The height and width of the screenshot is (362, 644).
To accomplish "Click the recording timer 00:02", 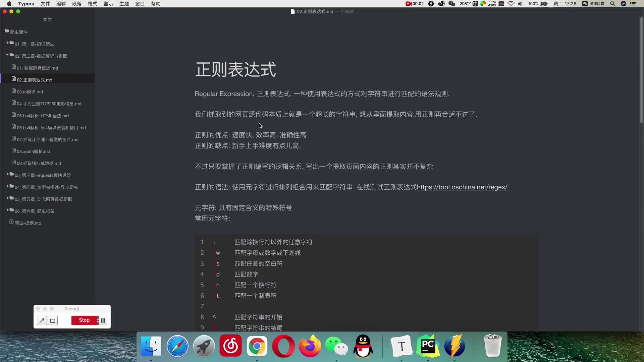I will pos(415,4).
